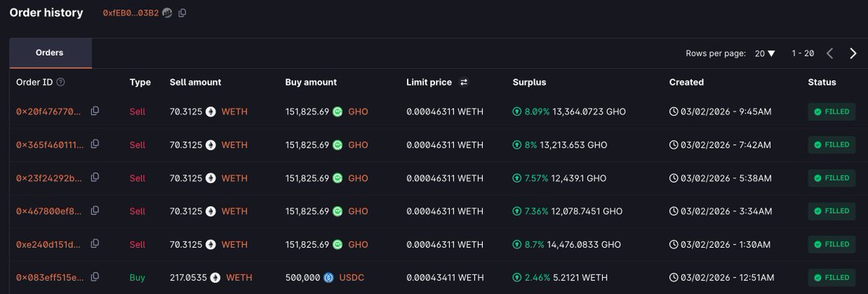Click the Order ID help question icon

61,83
